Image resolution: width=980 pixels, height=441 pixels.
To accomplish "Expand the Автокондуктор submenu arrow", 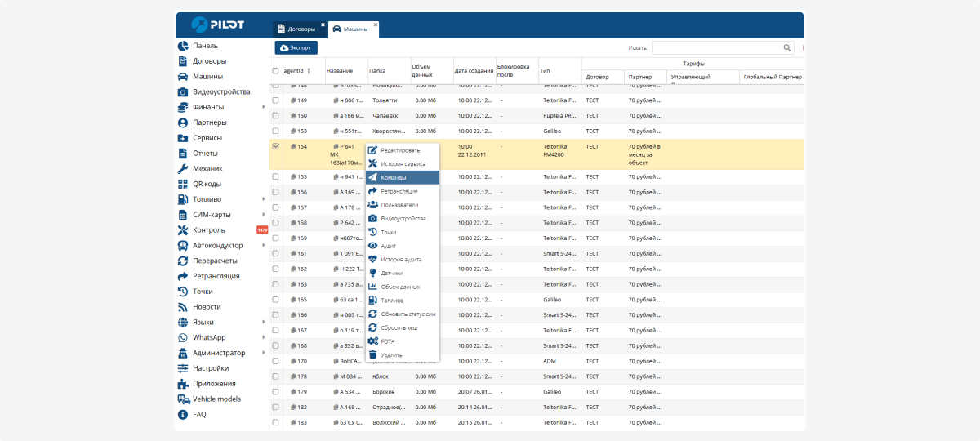I will point(263,246).
